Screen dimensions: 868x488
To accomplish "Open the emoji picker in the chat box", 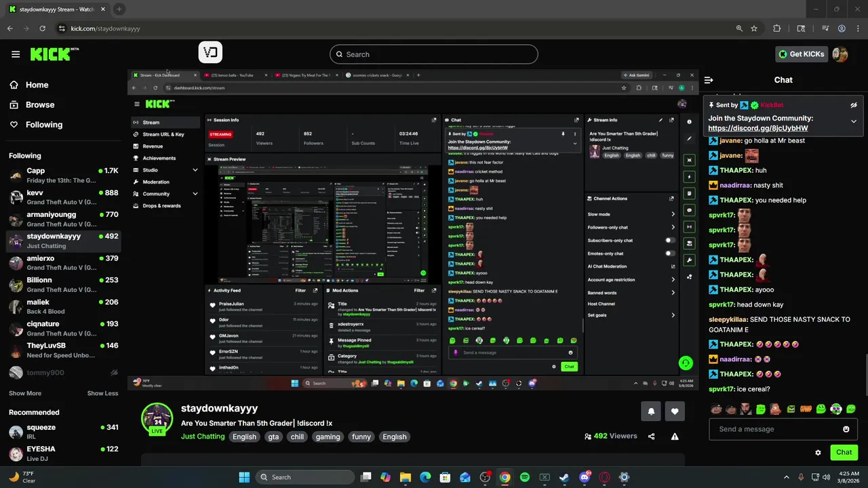I will 846,429.
